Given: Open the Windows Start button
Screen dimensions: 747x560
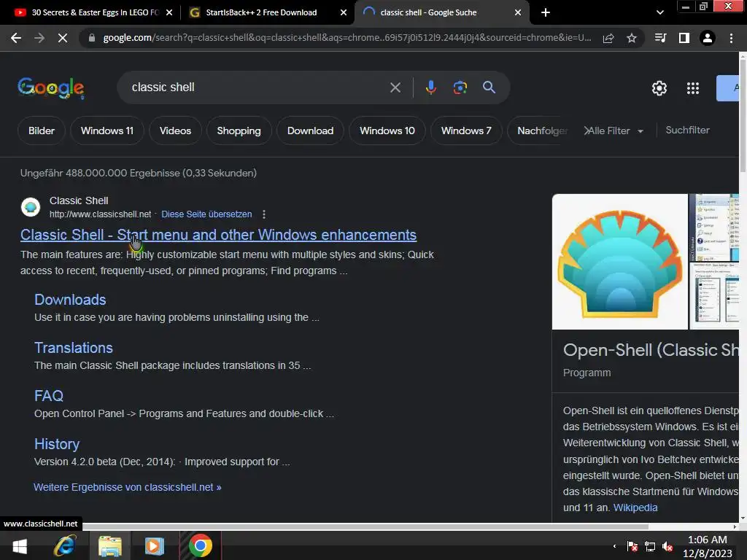Looking at the screenshot, I should click(20, 546).
